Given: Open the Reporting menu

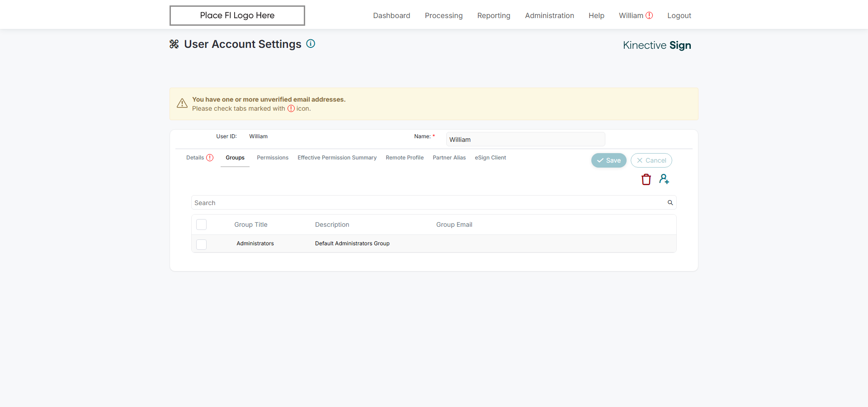Looking at the screenshot, I should (x=494, y=16).
